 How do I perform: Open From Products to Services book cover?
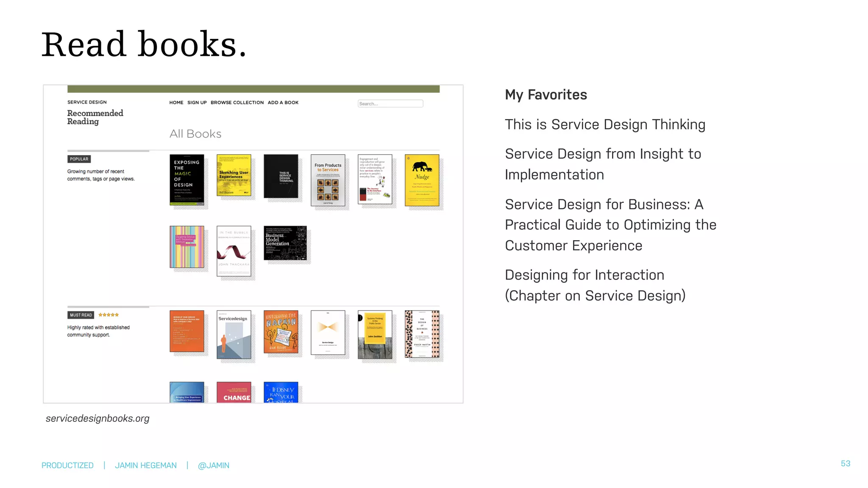point(328,180)
